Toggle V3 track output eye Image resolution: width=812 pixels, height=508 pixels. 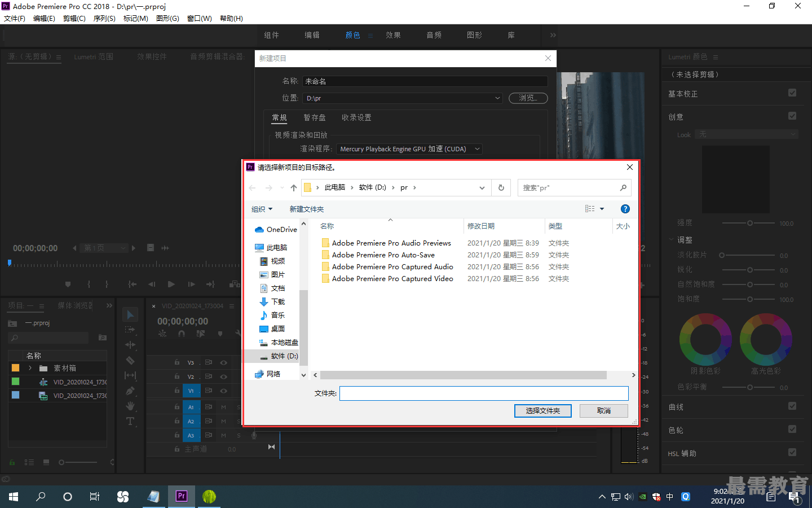tap(224, 362)
